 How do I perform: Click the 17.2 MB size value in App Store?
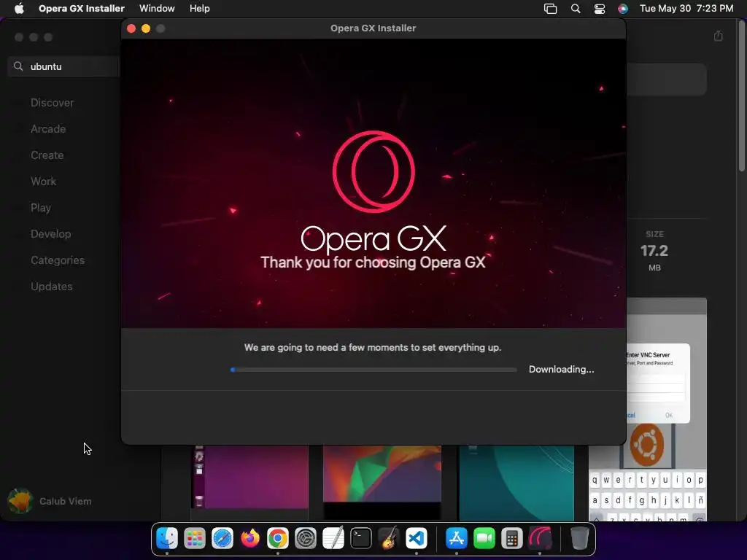coord(654,251)
